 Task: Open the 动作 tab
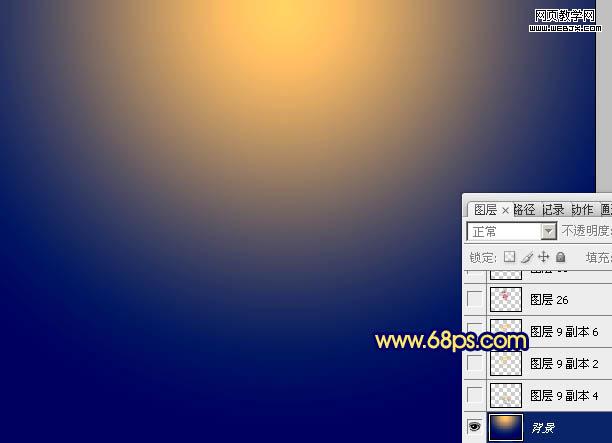(582, 210)
